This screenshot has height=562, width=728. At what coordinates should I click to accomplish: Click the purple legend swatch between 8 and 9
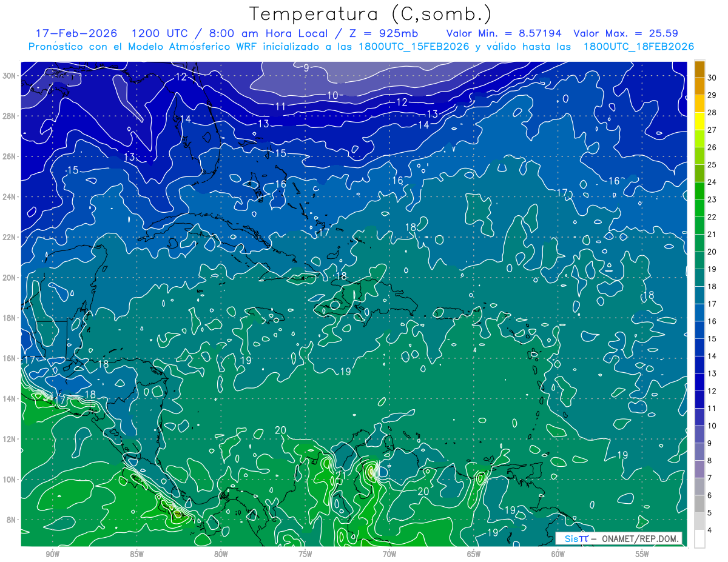pyautogui.click(x=699, y=452)
